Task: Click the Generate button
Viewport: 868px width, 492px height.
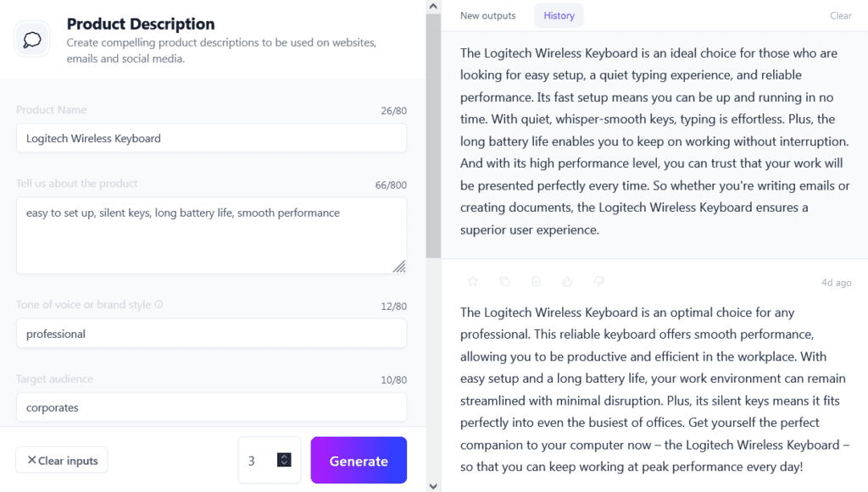Action: (359, 460)
